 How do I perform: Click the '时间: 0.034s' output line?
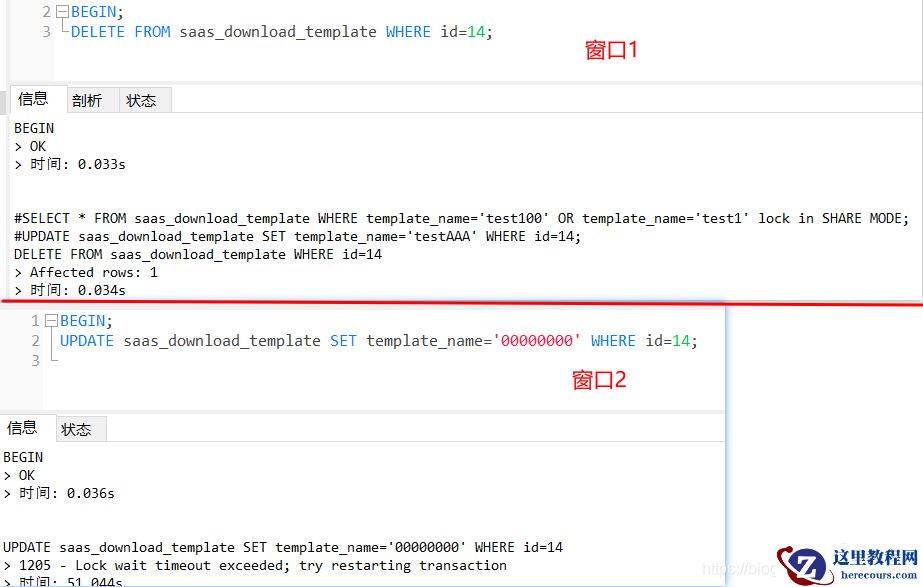tap(70, 290)
